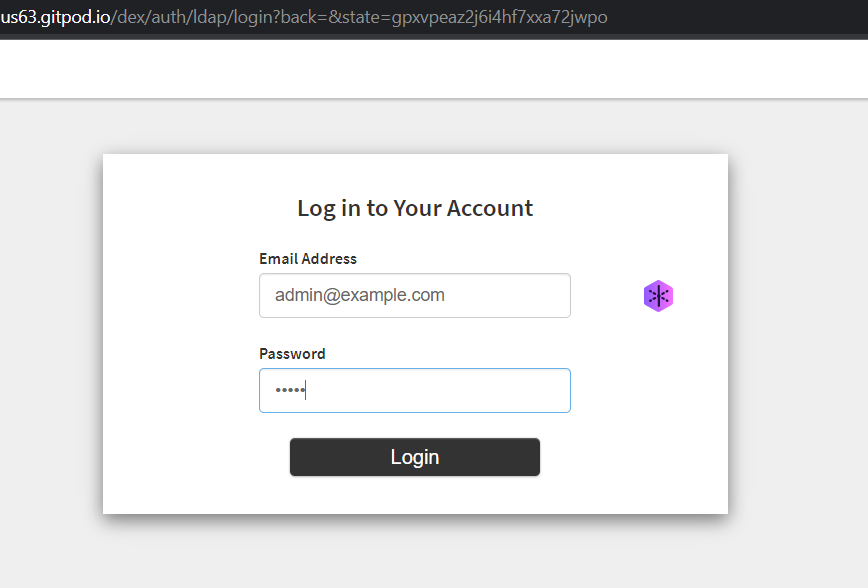The width and height of the screenshot is (868, 588).
Task: Click the gray background left of the login card
Action: click(50, 330)
